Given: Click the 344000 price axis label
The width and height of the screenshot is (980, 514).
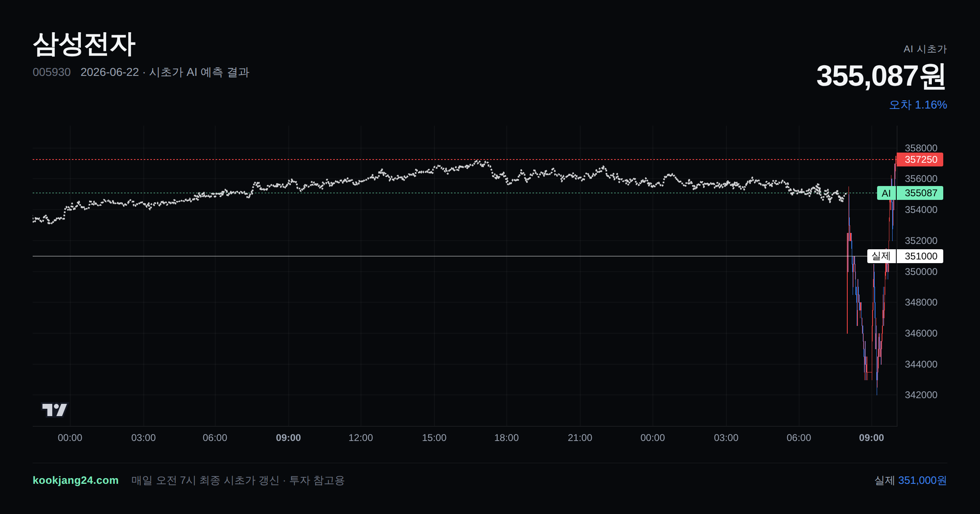Looking at the screenshot, I should click(x=921, y=364).
